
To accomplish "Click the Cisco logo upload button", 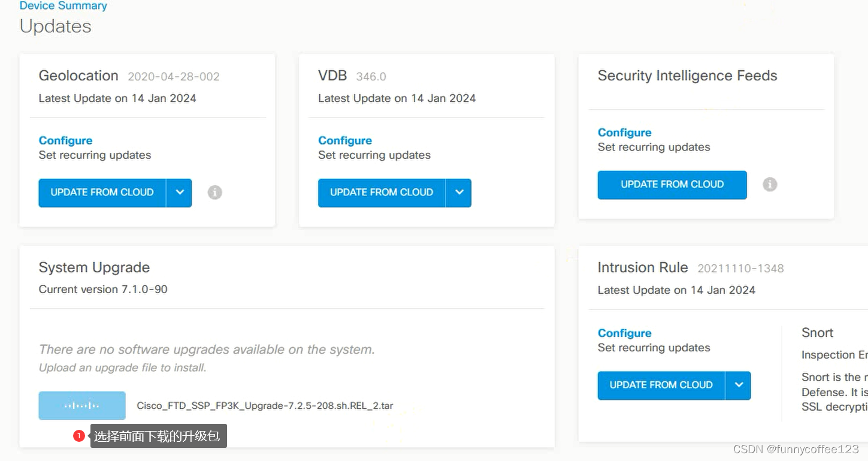I will pyautogui.click(x=82, y=406).
